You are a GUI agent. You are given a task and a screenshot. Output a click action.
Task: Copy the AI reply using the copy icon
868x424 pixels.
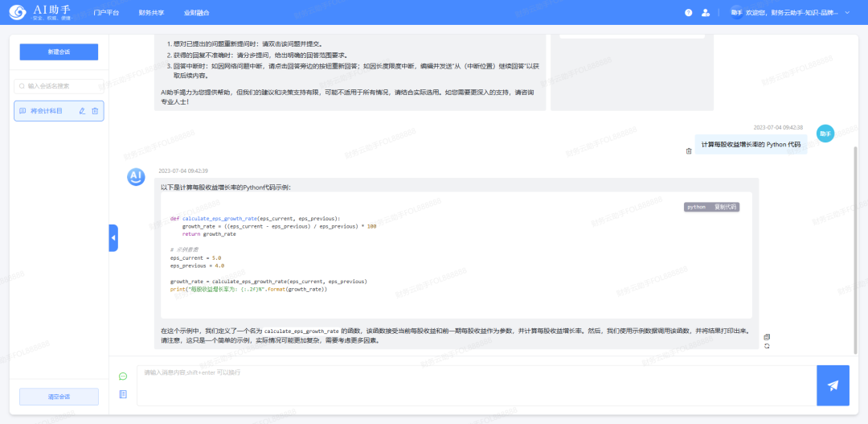coord(767,337)
